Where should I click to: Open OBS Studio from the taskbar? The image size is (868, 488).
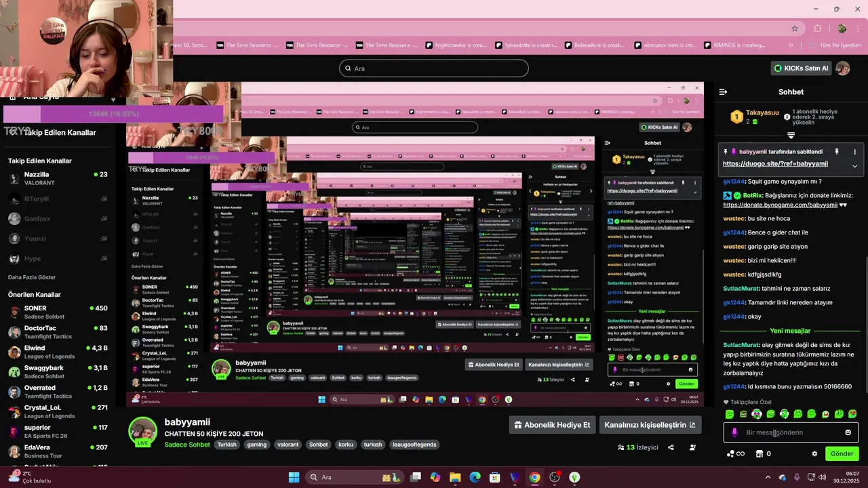(x=555, y=477)
